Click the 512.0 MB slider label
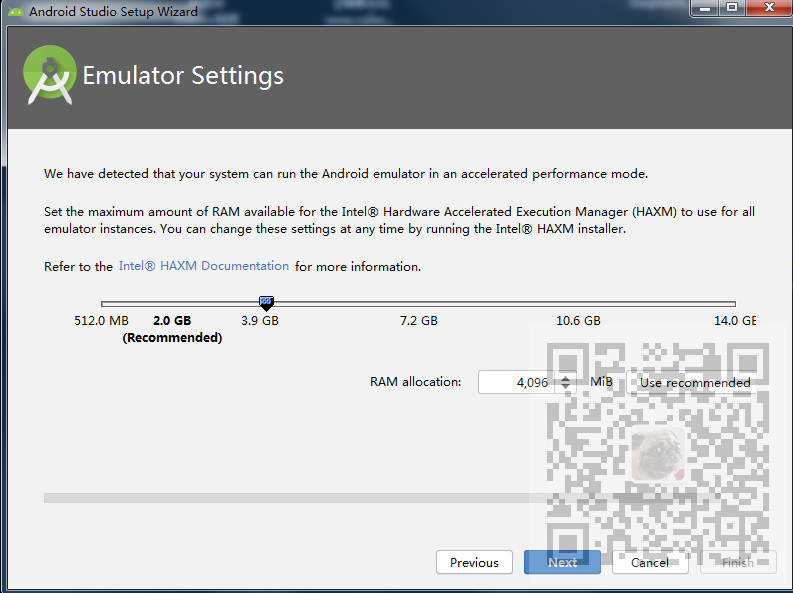This screenshot has height=593, width=793. (x=101, y=321)
